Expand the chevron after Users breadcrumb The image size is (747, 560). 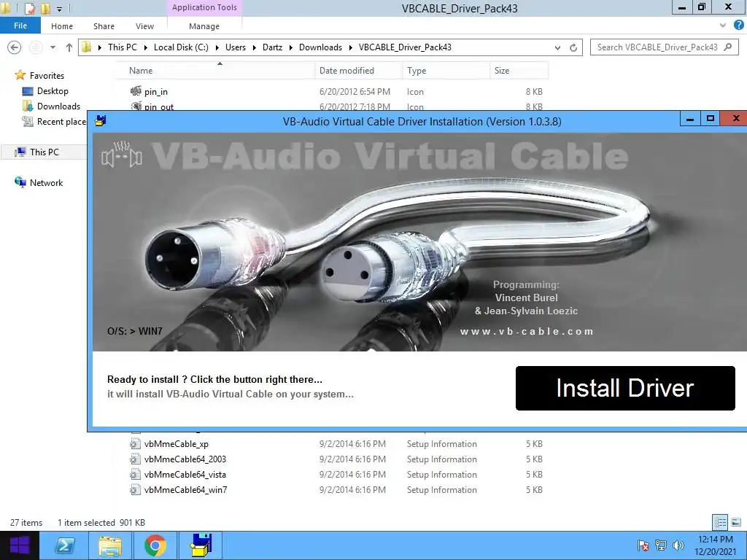pos(255,47)
